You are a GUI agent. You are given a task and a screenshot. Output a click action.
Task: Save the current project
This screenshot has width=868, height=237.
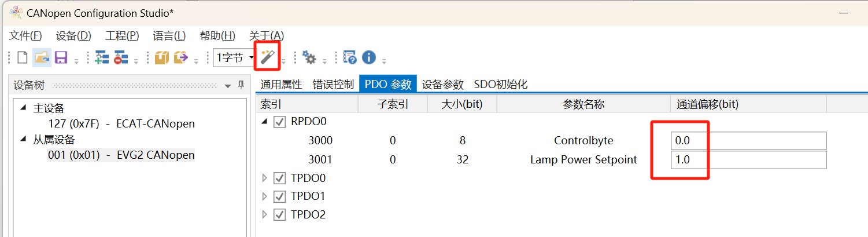point(61,57)
